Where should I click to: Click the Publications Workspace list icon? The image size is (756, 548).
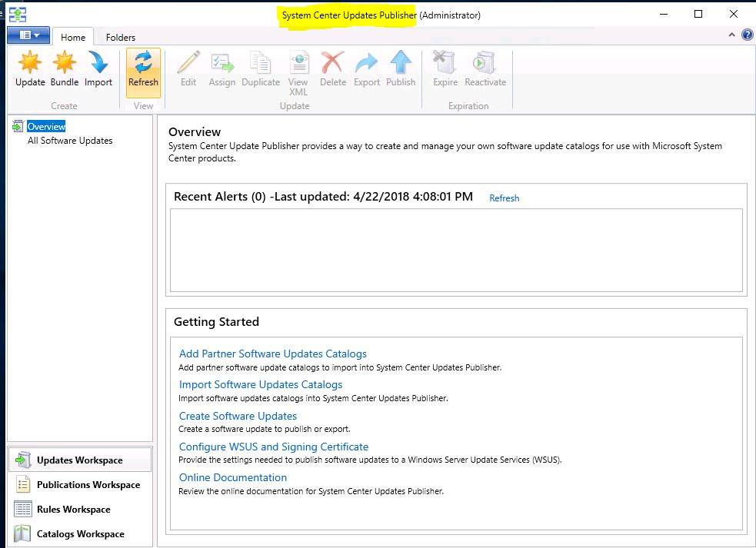coord(22,484)
